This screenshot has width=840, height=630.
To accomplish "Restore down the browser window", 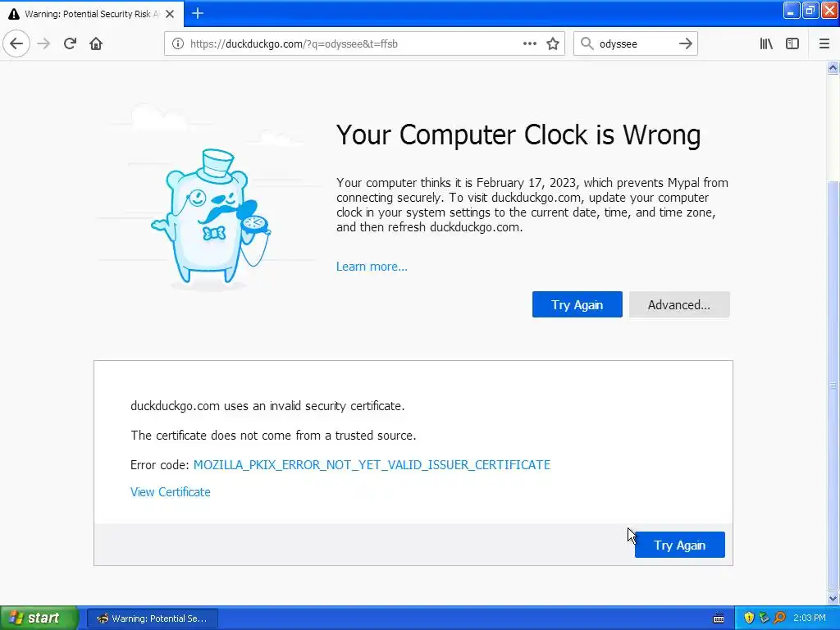I will click(x=810, y=10).
